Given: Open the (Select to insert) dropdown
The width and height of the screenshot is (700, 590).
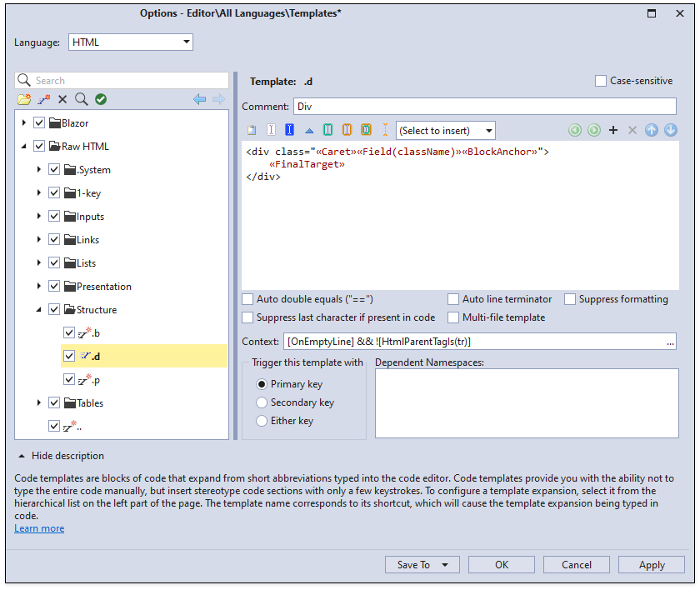Looking at the screenshot, I should pos(445,130).
